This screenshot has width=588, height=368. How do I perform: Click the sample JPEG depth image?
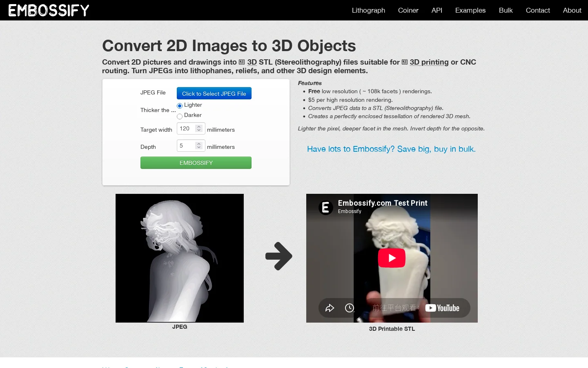point(180,258)
